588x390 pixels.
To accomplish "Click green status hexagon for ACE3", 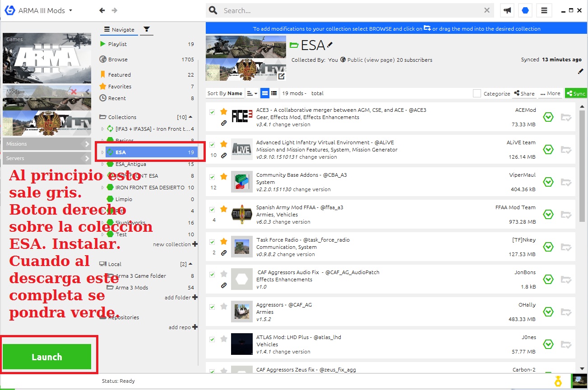I will [x=548, y=117].
